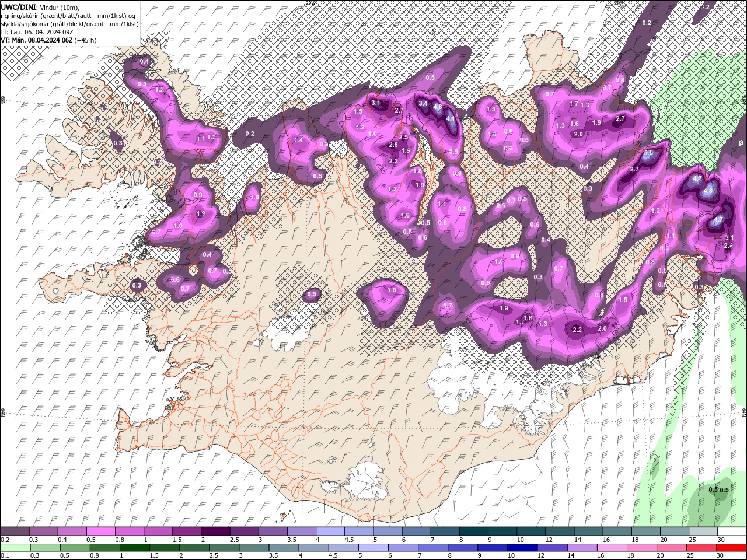Select the lower legend green swatch starting at 0.3
The width and height of the screenshot is (747, 560).
coord(44,548)
